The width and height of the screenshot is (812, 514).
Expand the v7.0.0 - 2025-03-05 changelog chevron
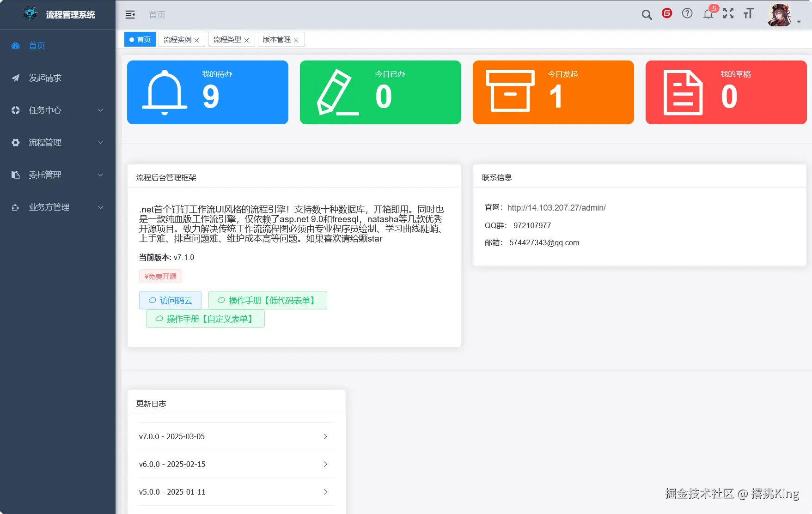(x=325, y=436)
